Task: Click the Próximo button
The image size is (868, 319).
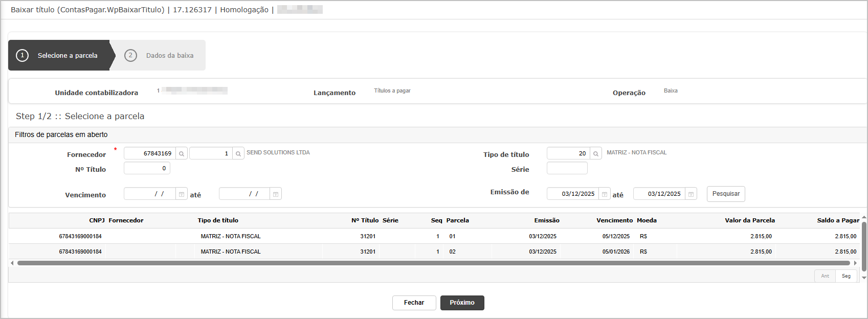Action: 462,303
